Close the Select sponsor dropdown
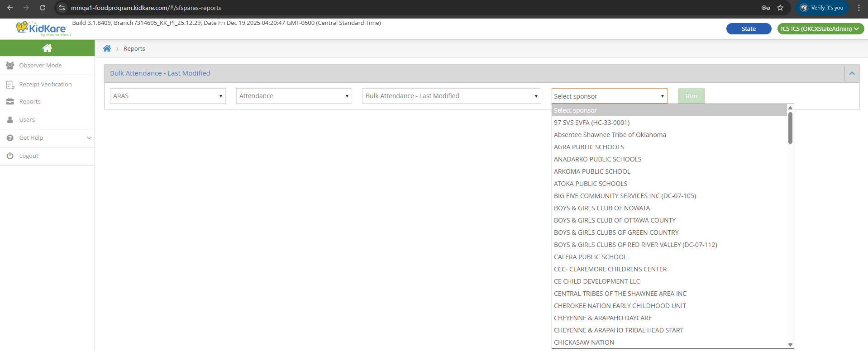 click(609, 96)
